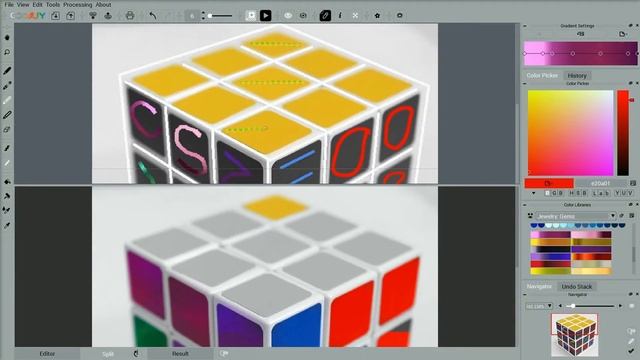Select the gradient pen tool
The height and width of the screenshot is (360, 640).
[7, 86]
